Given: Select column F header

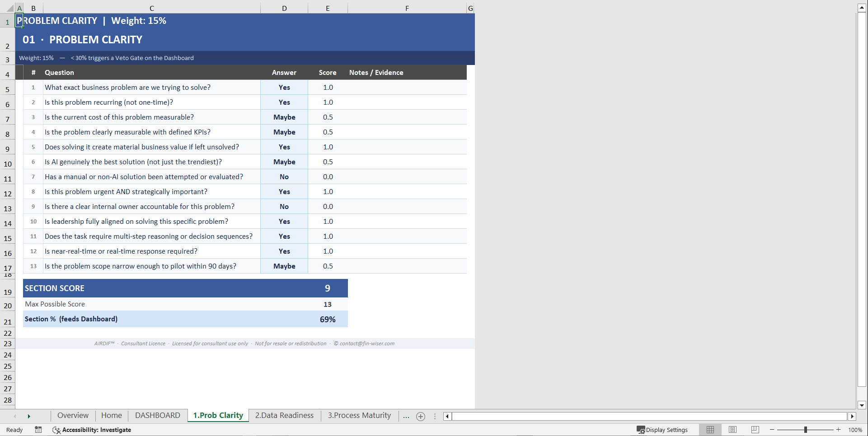Looking at the screenshot, I should [407, 8].
